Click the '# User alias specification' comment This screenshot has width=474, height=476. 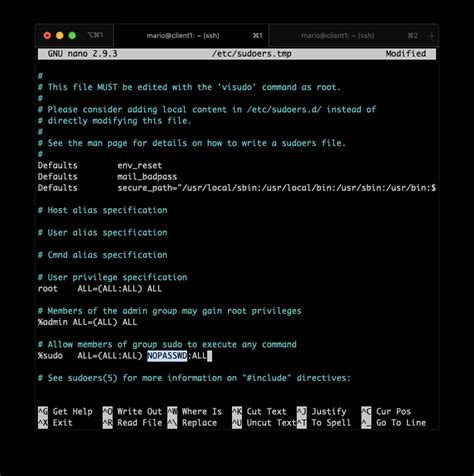point(102,232)
